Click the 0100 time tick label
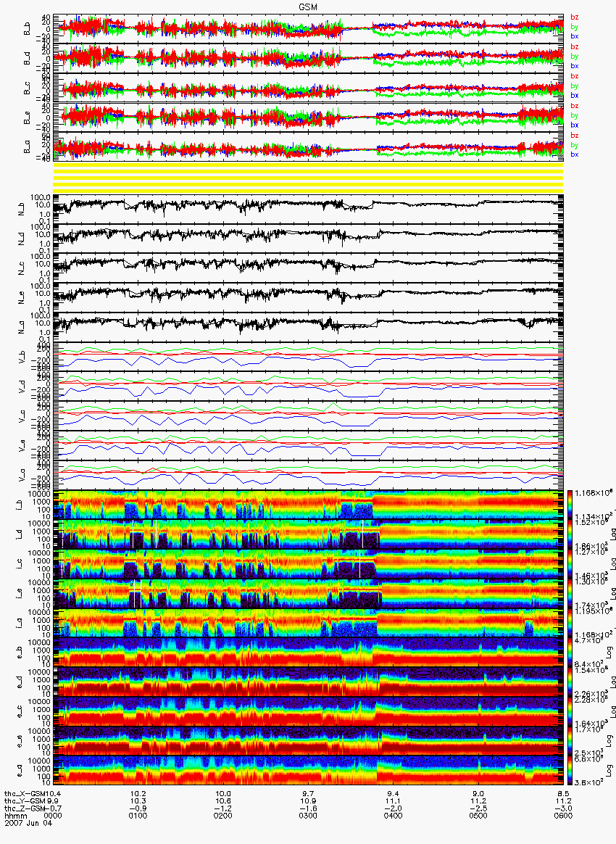The height and width of the screenshot is (844, 616). [138, 816]
